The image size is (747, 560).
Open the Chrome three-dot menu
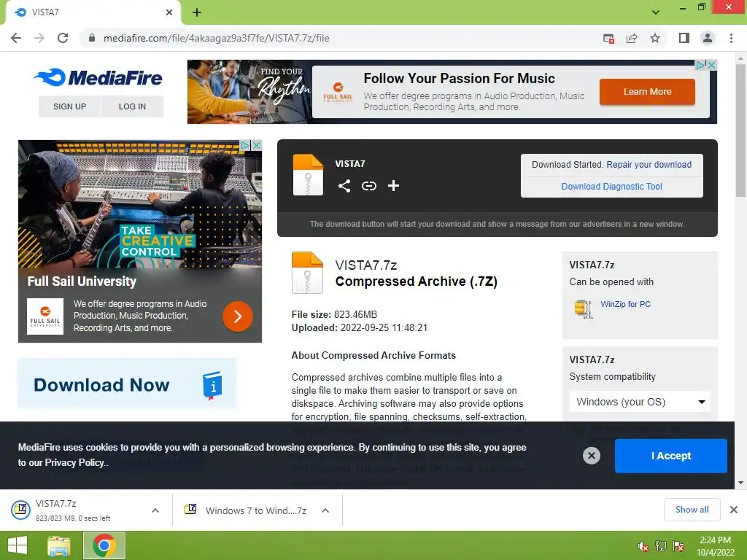point(731,38)
